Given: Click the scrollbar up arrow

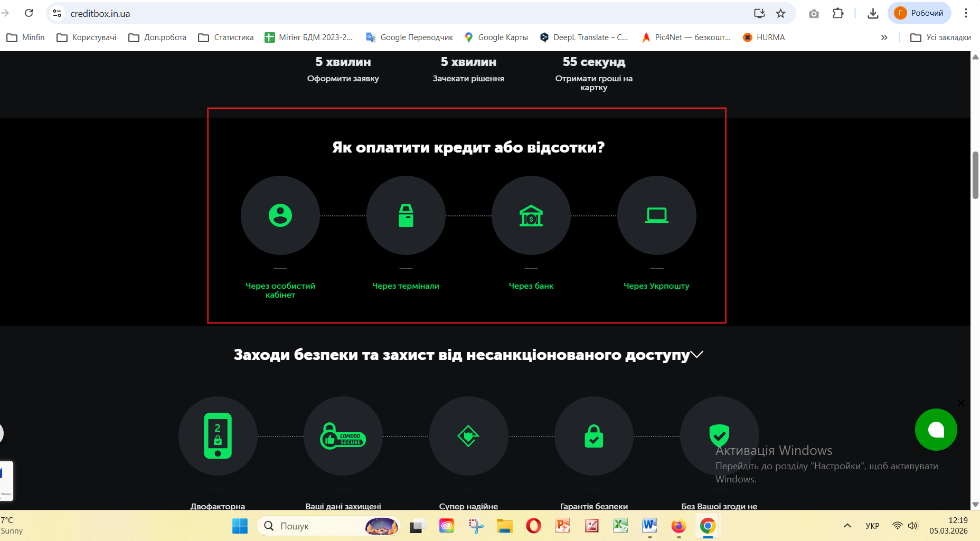Looking at the screenshot, I should (x=975, y=56).
